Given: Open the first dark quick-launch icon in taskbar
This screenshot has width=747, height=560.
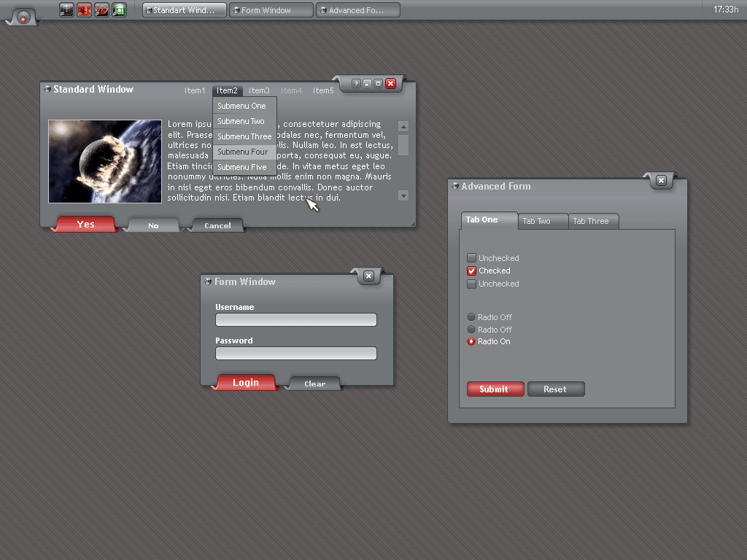Looking at the screenshot, I should click(x=66, y=10).
